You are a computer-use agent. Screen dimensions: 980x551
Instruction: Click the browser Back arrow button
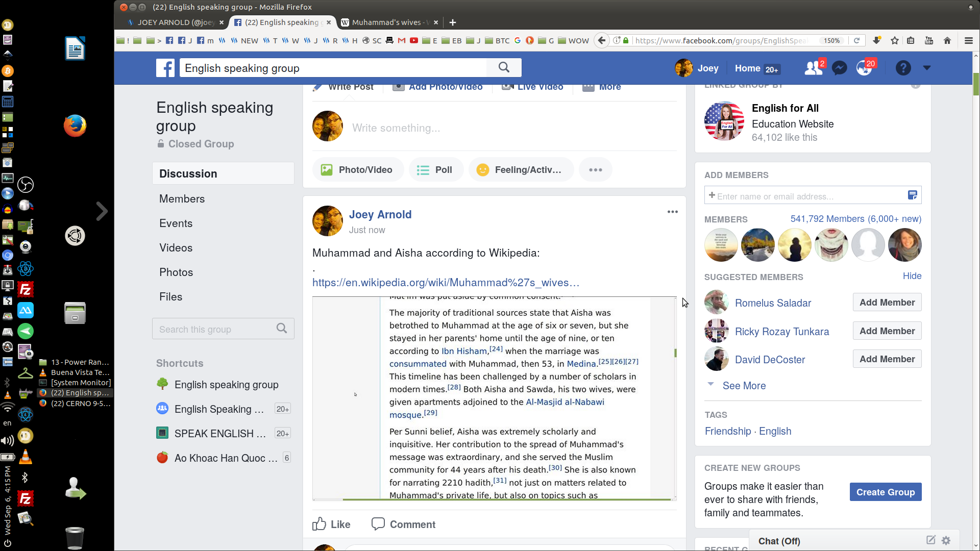pos(602,40)
